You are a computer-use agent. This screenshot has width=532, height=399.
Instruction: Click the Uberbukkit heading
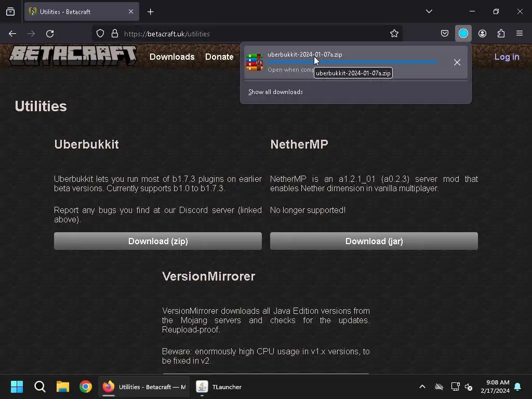point(87,144)
